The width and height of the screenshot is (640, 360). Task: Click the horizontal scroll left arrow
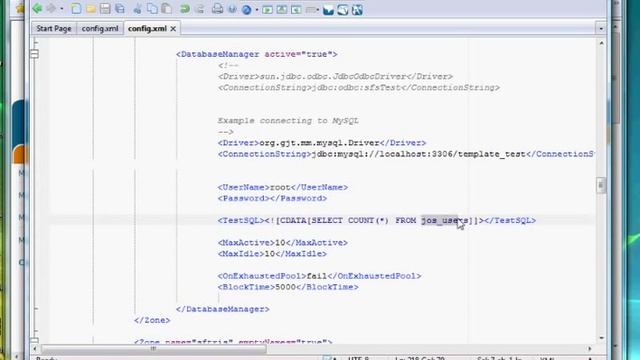pos(35,349)
